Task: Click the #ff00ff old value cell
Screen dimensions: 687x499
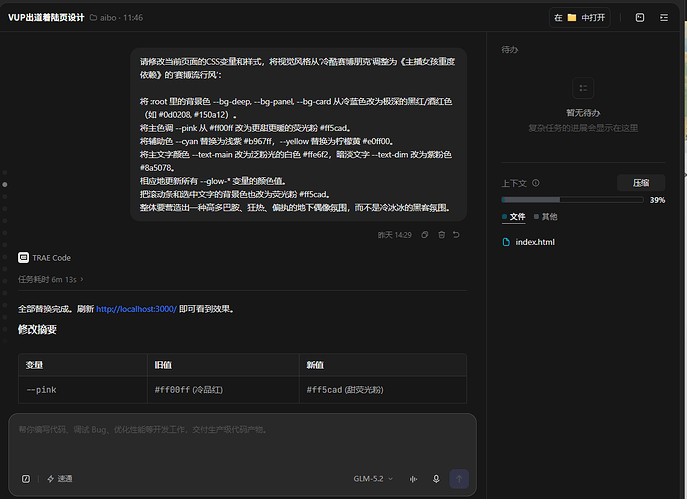Action: click(223, 389)
